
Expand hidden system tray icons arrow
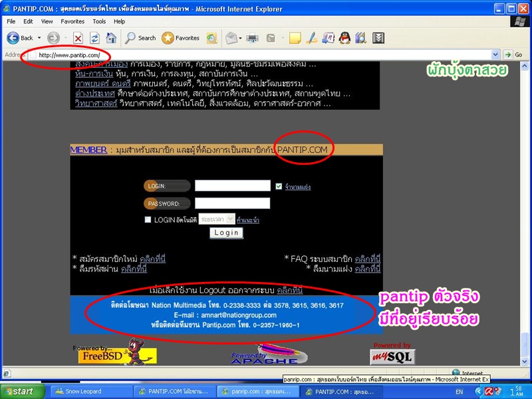[x=478, y=392]
